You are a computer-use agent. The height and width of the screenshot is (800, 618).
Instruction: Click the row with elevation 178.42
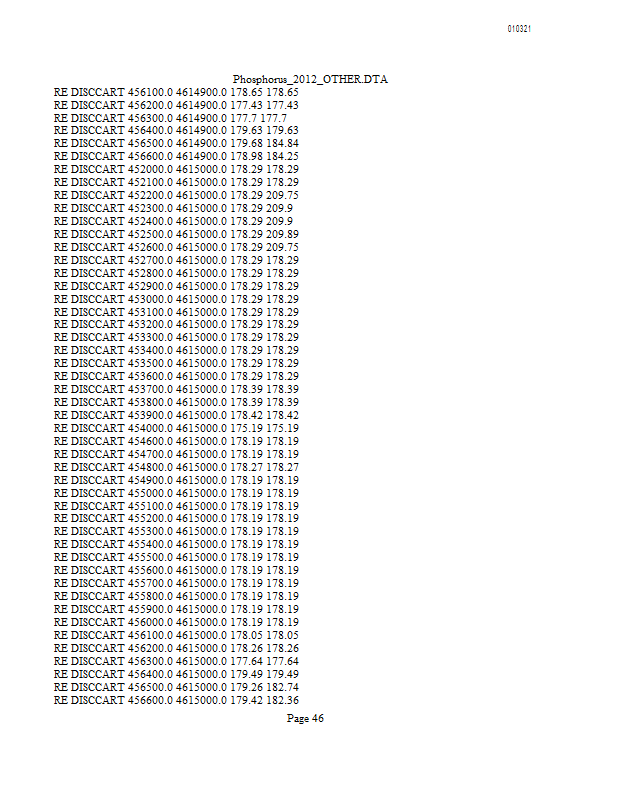176,415
